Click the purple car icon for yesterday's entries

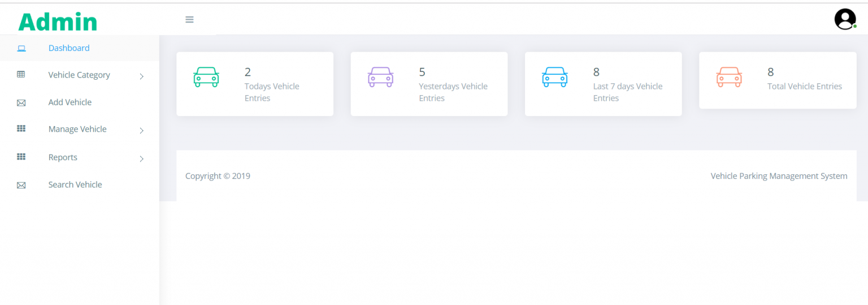[380, 76]
